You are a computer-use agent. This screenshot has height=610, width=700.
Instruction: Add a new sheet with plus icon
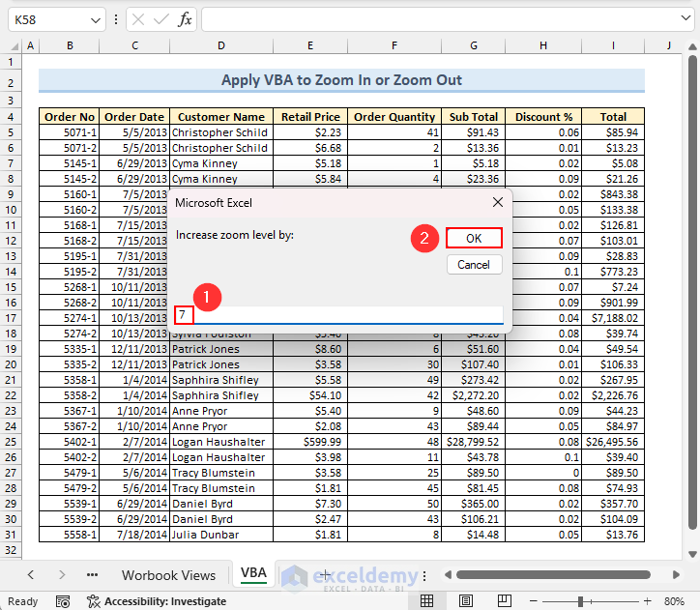pyautogui.click(x=326, y=574)
